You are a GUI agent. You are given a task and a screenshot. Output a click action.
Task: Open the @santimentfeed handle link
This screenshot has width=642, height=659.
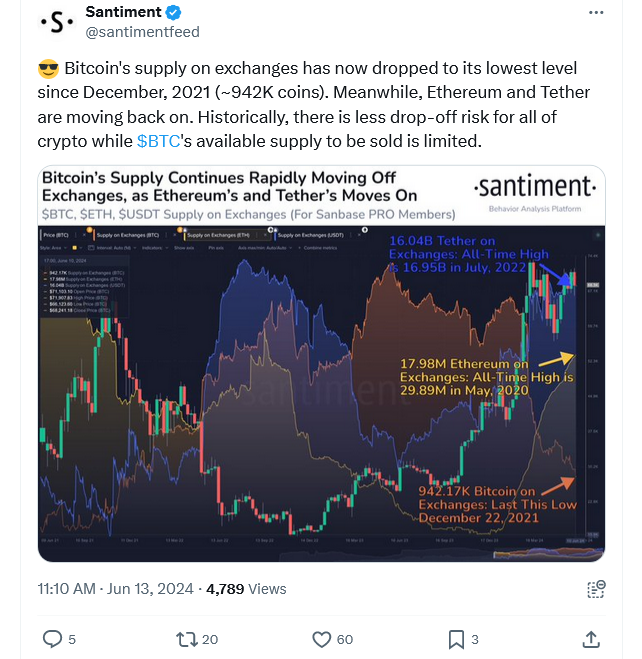[142, 32]
